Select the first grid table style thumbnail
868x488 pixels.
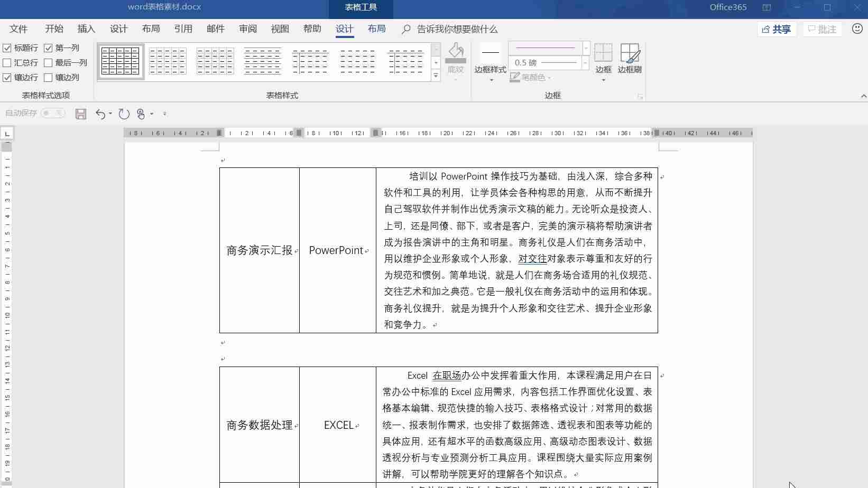click(x=121, y=61)
